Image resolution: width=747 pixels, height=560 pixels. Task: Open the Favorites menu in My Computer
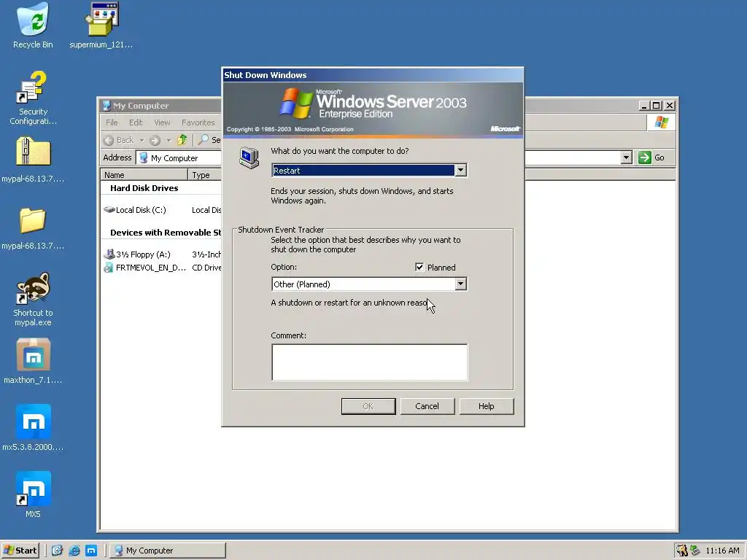click(x=198, y=122)
